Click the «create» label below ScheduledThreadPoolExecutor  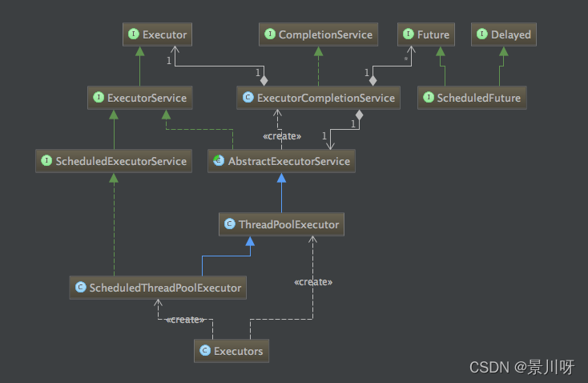[x=185, y=320]
